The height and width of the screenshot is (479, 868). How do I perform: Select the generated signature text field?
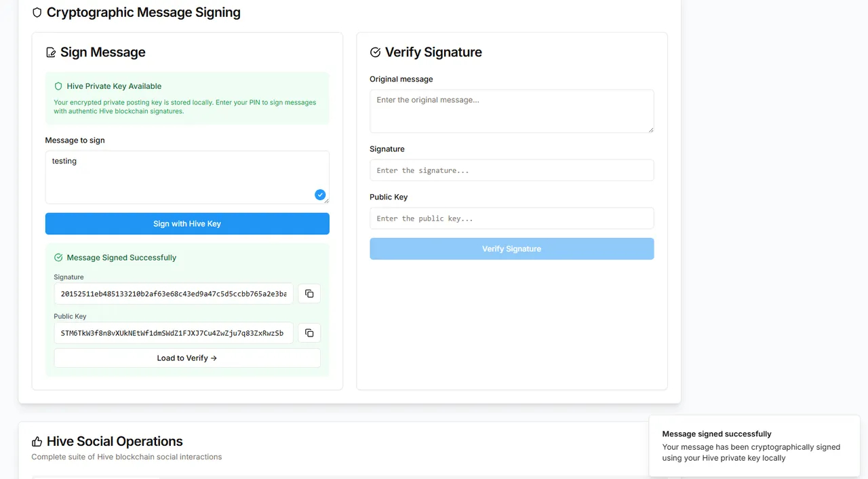click(174, 294)
